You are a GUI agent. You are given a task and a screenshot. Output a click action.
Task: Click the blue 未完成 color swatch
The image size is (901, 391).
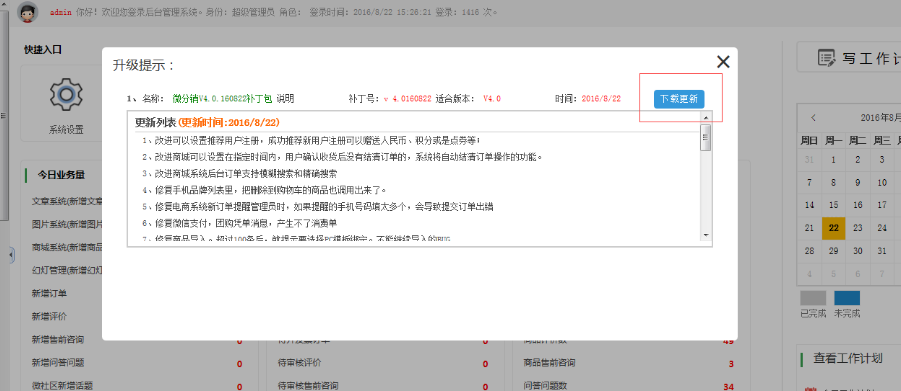pos(847,298)
